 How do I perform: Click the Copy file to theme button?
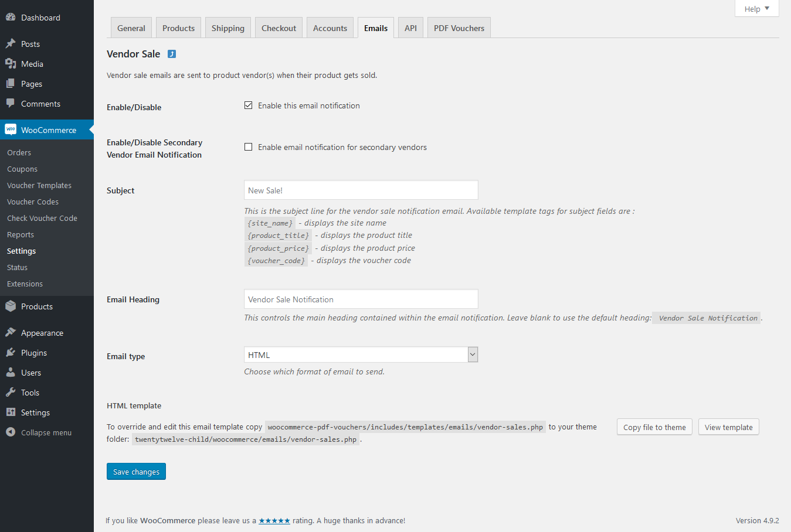654,427
